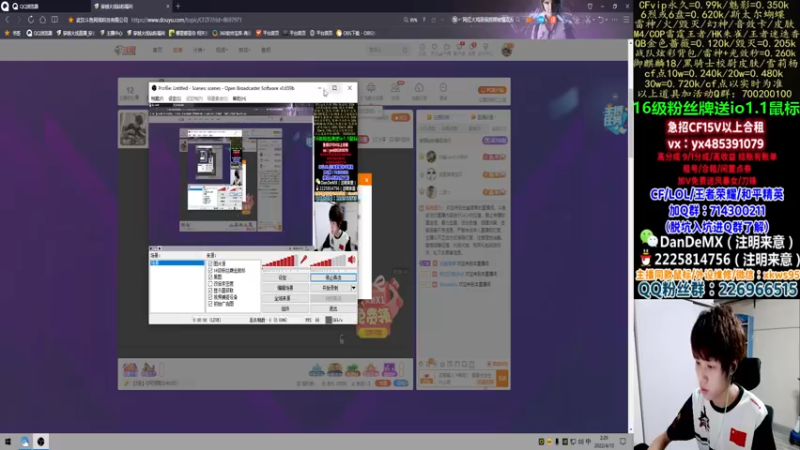Click the QQ browser icon in the taskbar
Image resolution: width=800 pixels, height=450 pixels.
(24, 441)
